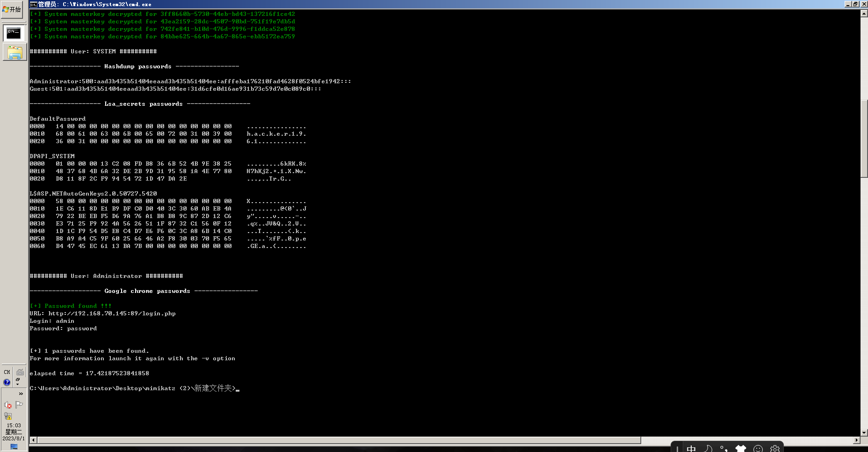Click the Action Center flag icon
Image resolution: width=868 pixels, height=452 pixels.
point(20,404)
